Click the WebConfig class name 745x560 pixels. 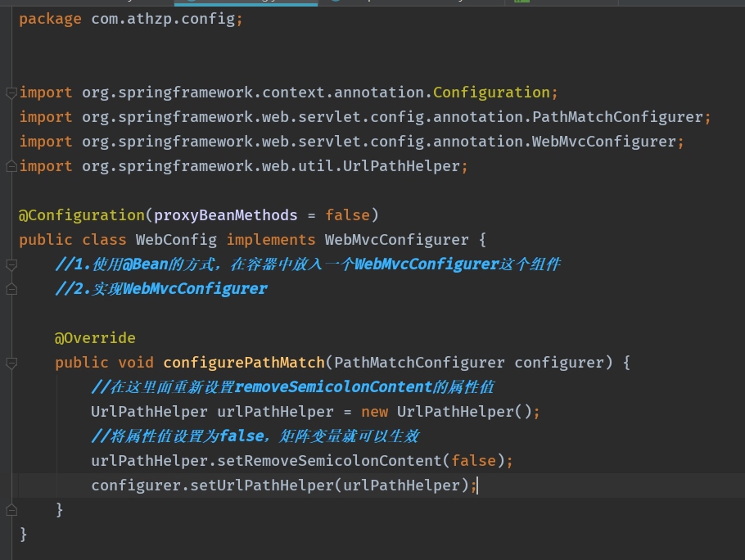[x=176, y=240]
